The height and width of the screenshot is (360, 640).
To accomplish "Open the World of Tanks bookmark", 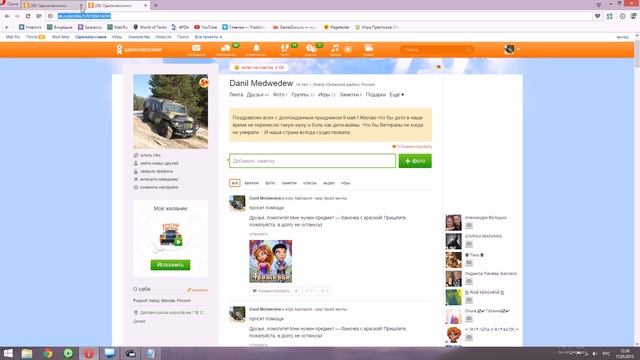I will [150, 27].
